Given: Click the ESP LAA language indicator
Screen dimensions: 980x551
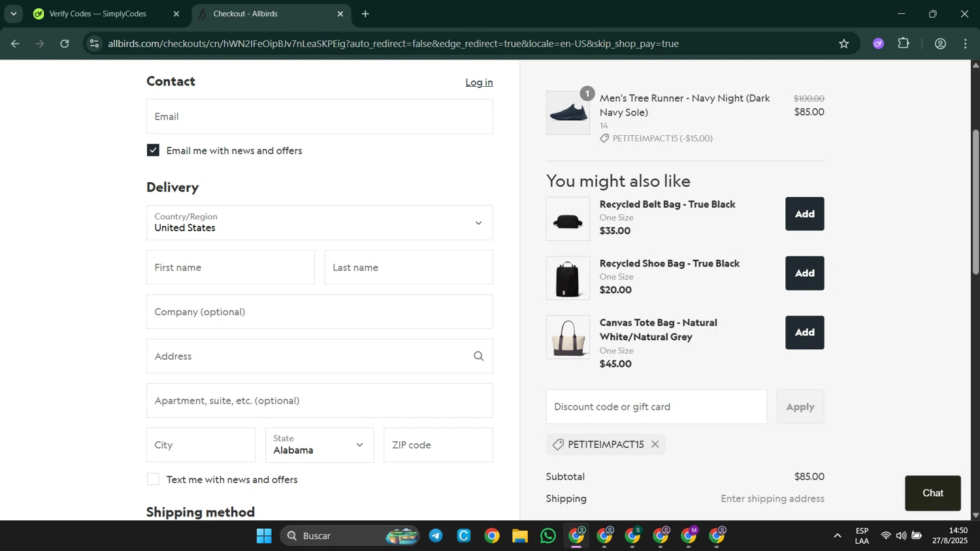Looking at the screenshot, I should coord(862,536).
